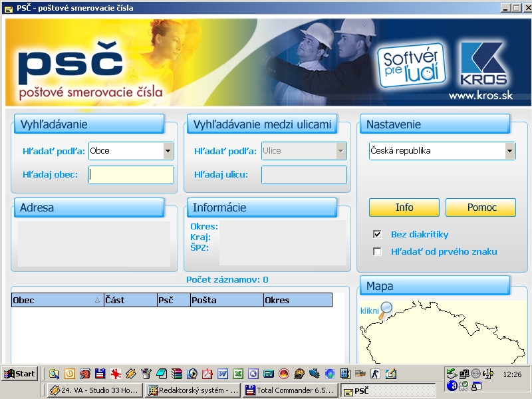Click network computers tray icon
The width and height of the screenshot is (532, 399).
pyautogui.click(x=464, y=374)
